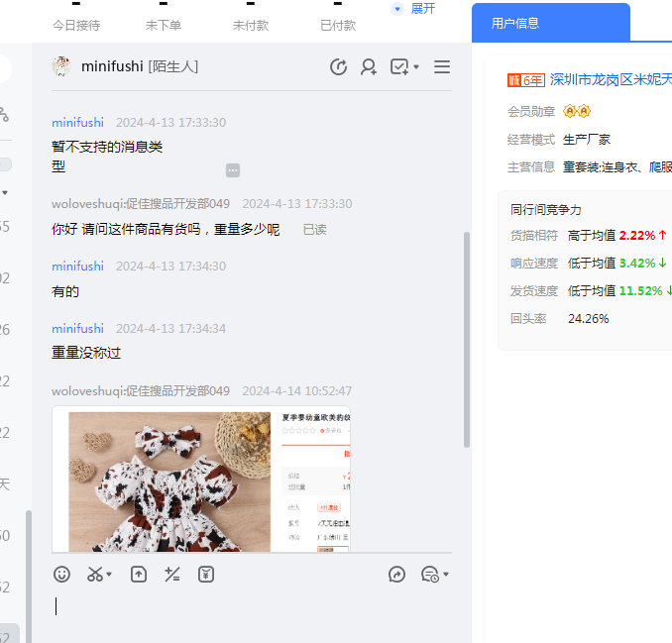Click the chat title minifushi [陌生人]
Screen dimensions: 672x643
pyautogui.click(x=140, y=66)
